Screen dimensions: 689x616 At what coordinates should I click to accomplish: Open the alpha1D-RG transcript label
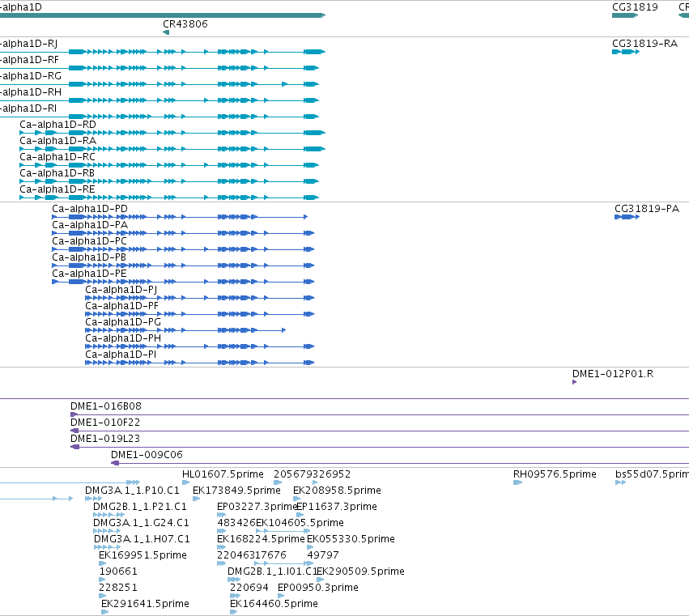[x=31, y=76]
